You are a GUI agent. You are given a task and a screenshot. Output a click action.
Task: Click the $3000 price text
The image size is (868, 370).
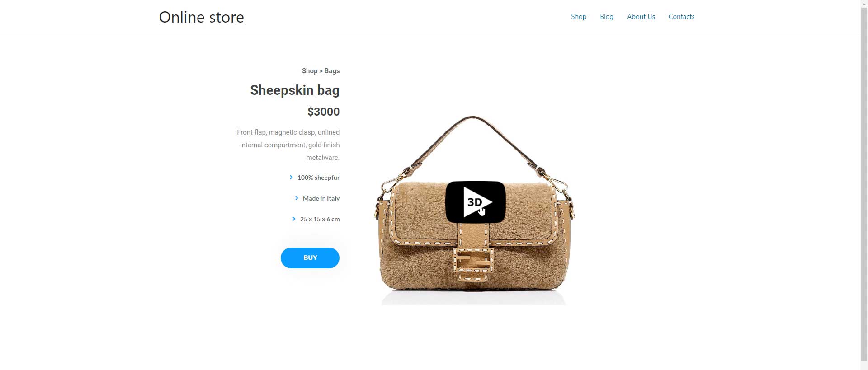pos(323,112)
